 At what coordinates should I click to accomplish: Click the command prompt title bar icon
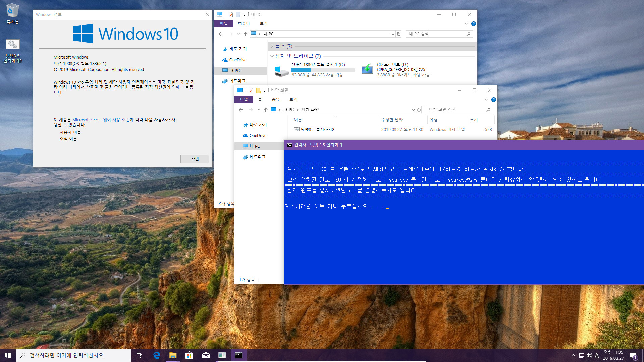coord(290,145)
